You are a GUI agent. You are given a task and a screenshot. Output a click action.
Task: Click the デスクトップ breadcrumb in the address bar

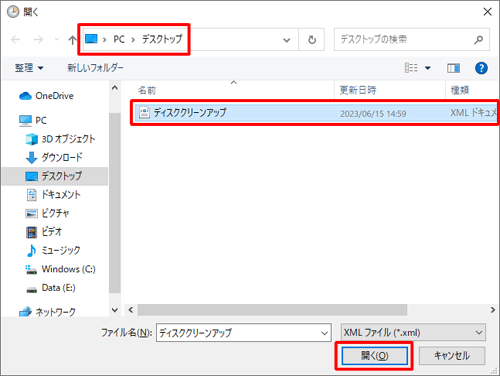pos(162,39)
